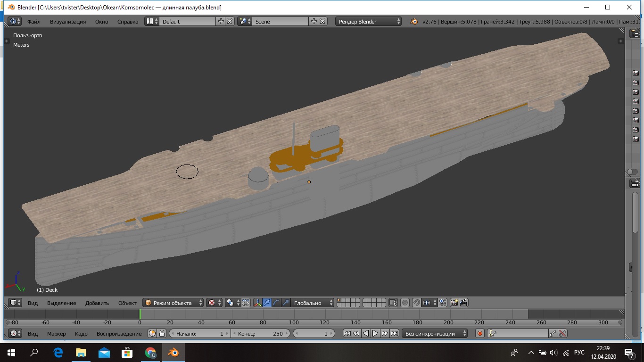Click the Конец end frame field

[261, 333]
